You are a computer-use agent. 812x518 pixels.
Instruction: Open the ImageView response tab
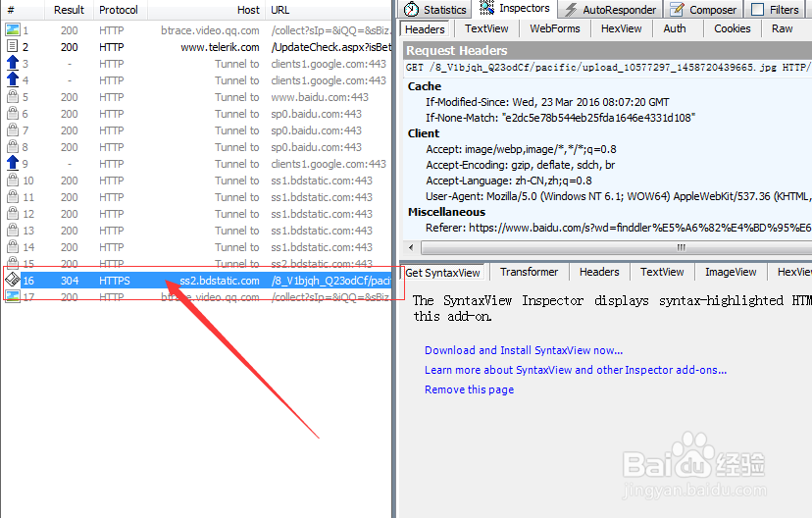731,272
